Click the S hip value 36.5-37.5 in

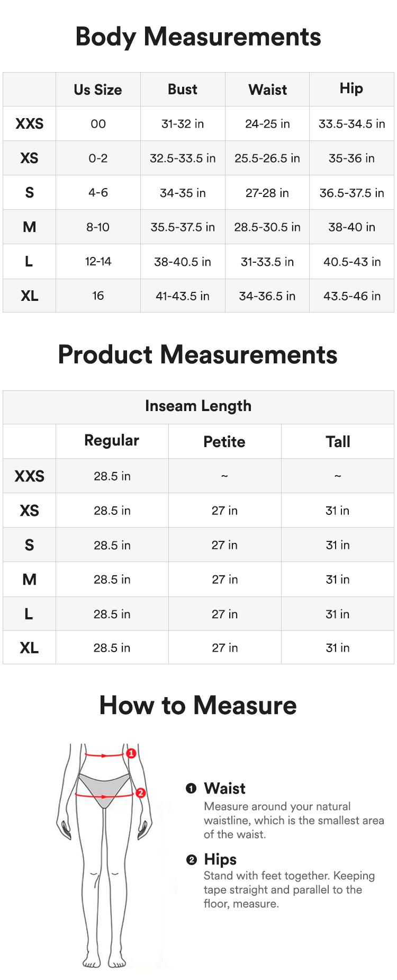pos(351,193)
